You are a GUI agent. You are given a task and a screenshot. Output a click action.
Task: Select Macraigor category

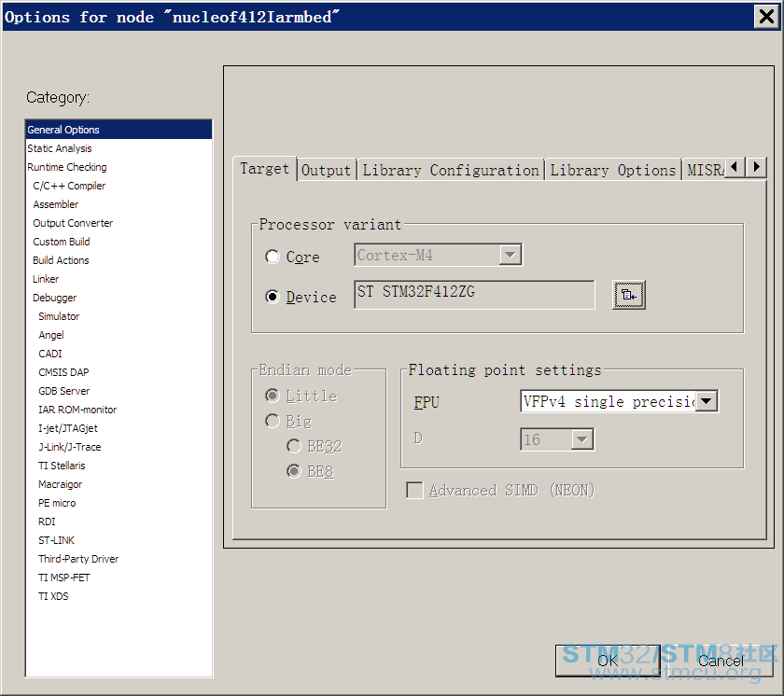pyautogui.click(x=119, y=484)
